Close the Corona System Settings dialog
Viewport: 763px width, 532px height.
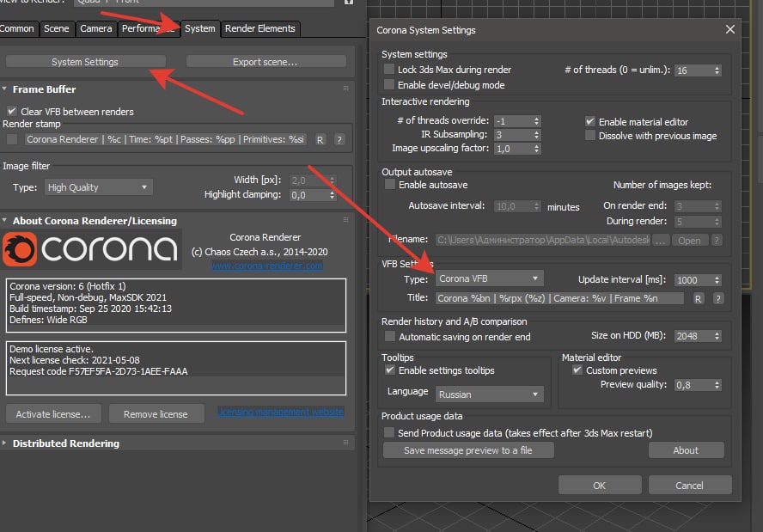(729, 29)
